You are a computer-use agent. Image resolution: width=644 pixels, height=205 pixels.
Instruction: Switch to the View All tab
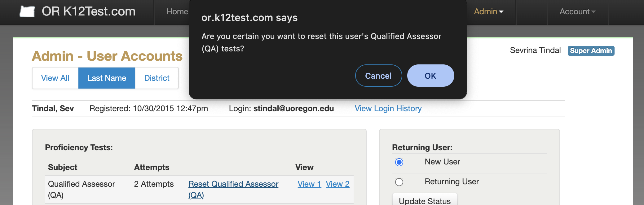tap(55, 78)
